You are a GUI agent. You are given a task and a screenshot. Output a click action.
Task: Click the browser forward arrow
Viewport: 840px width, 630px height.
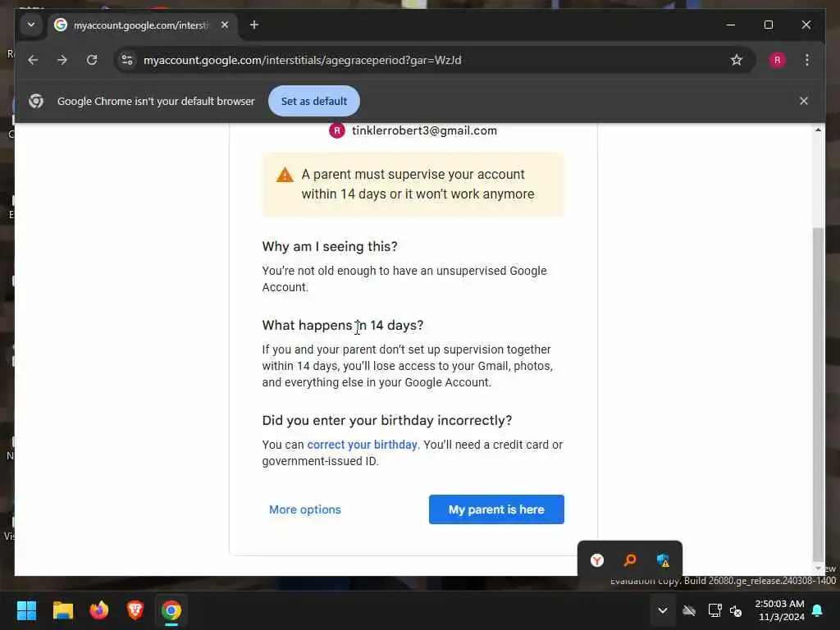click(62, 60)
